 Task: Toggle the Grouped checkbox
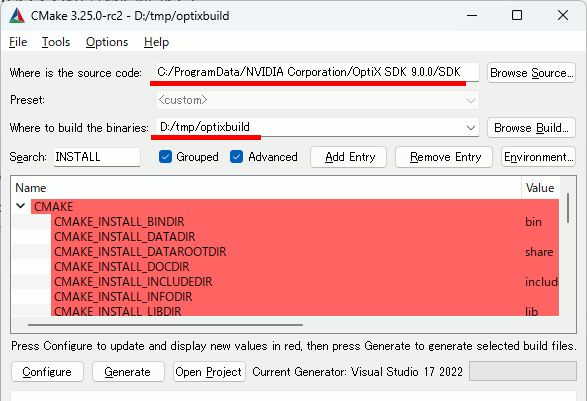165,157
